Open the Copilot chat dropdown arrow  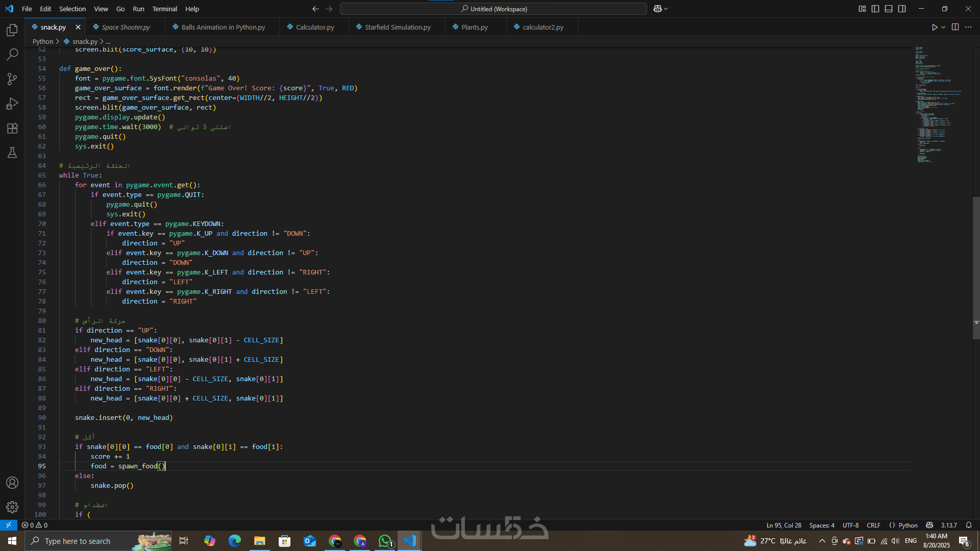[x=666, y=9]
